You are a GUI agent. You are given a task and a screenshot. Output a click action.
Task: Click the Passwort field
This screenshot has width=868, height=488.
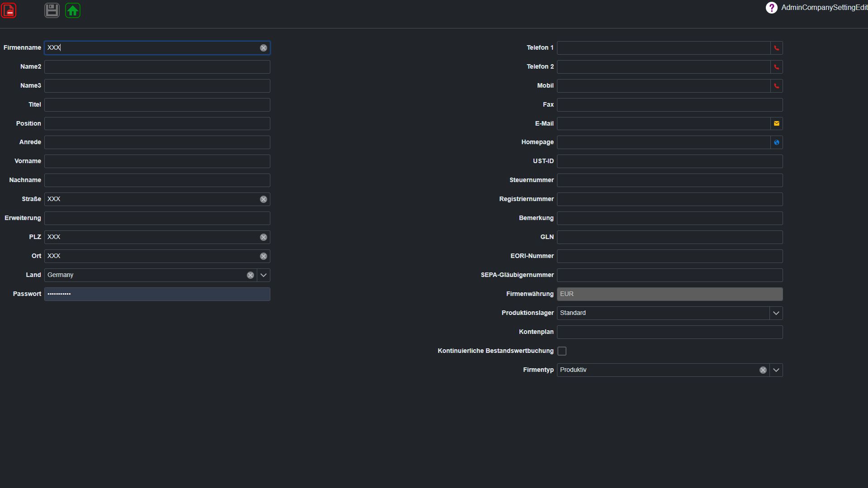(x=157, y=294)
